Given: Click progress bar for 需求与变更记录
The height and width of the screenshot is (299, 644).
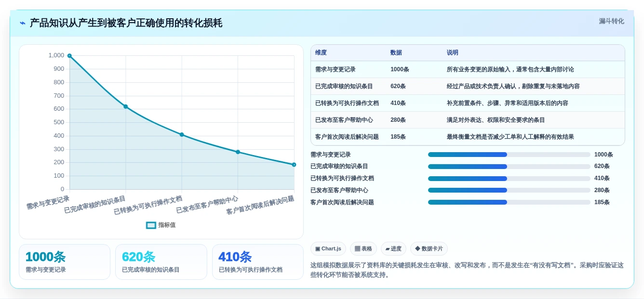Looking at the screenshot, I should click(509, 155).
